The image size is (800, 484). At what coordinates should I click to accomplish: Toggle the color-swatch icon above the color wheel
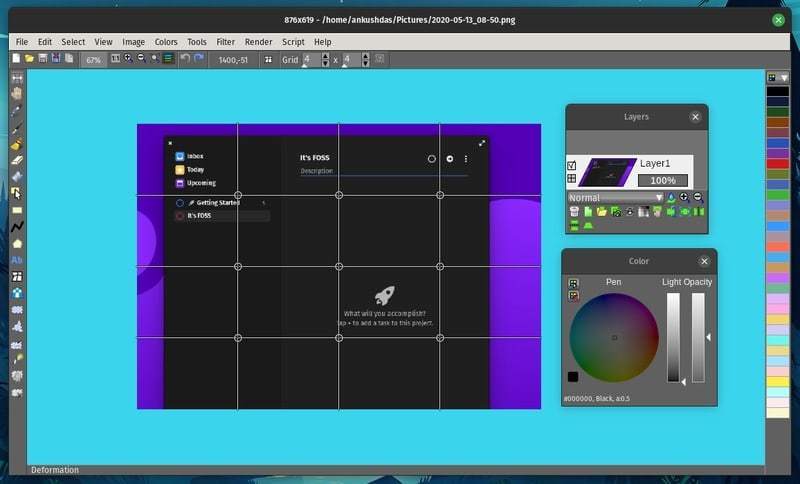coord(573,283)
